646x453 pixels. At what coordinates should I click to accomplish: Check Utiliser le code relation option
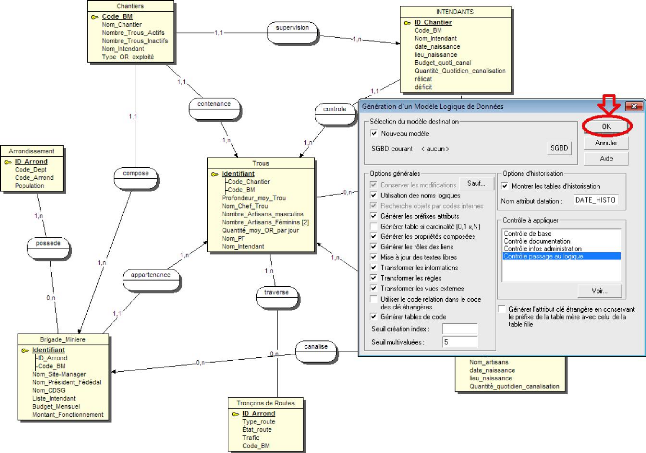tap(375, 299)
